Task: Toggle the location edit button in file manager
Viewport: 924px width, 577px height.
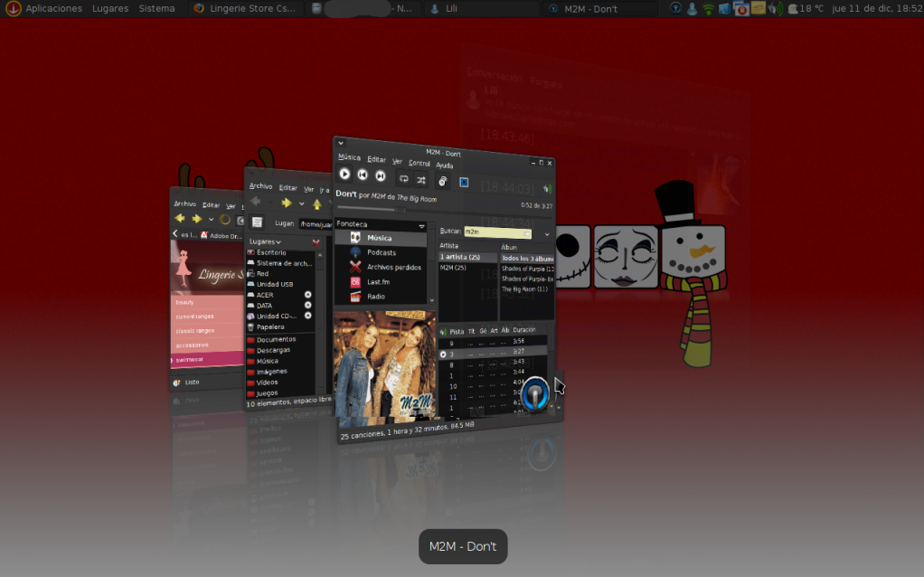Action: [x=257, y=222]
